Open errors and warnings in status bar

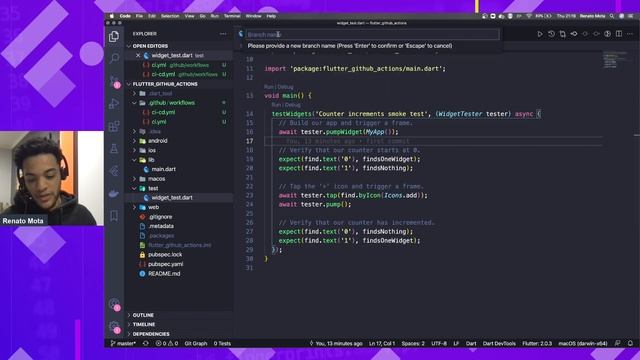pyautogui.click(x=167, y=344)
